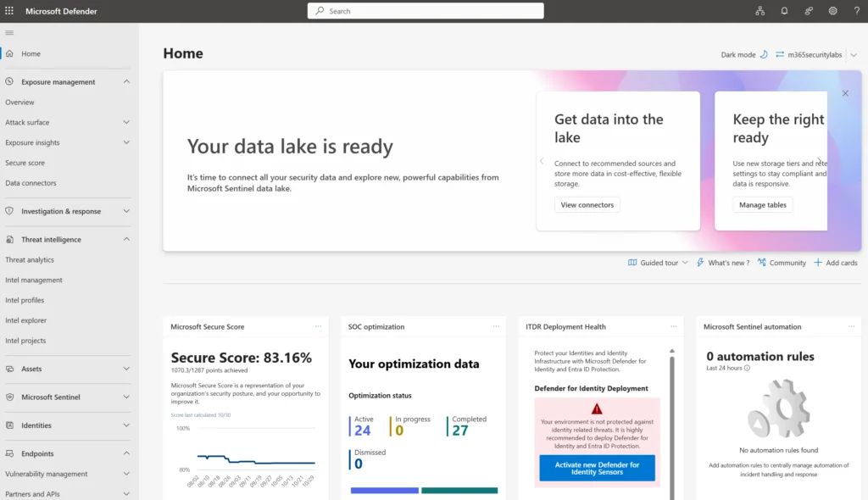Image resolution: width=868 pixels, height=500 pixels.
Task: Open Threat analytics menu item
Action: point(30,259)
